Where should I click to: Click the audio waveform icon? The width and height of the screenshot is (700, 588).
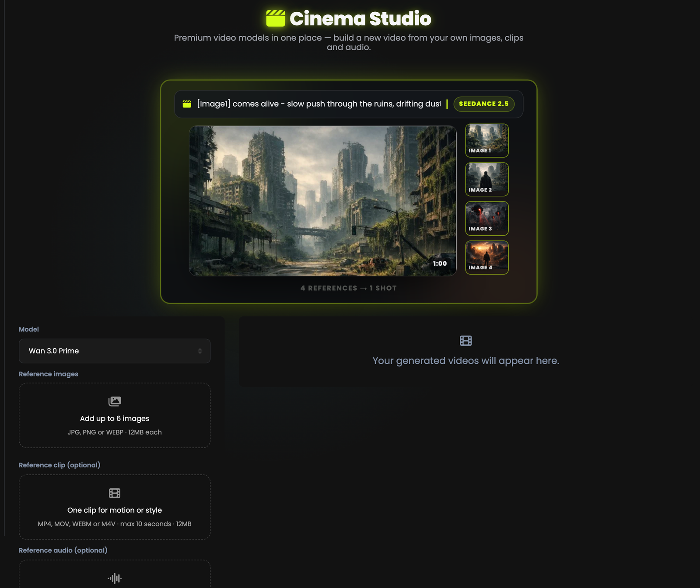coord(115,578)
